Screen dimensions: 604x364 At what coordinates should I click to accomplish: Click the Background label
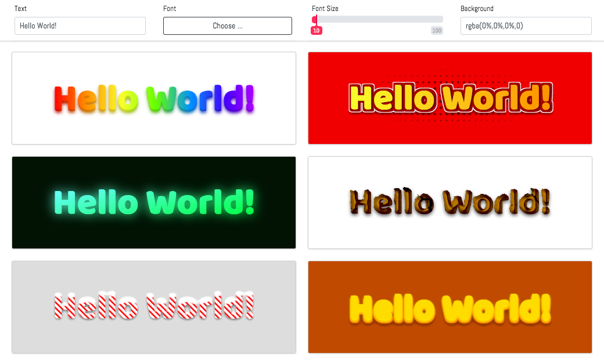click(477, 8)
